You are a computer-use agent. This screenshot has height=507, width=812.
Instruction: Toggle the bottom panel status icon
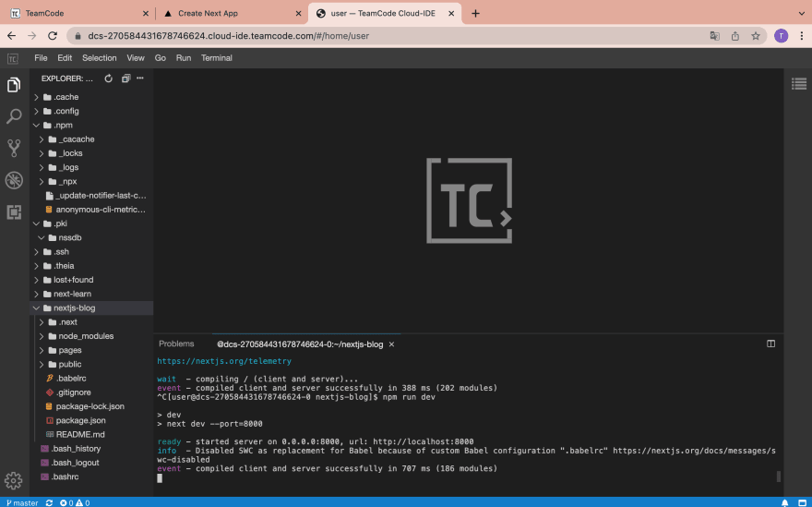click(802, 502)
